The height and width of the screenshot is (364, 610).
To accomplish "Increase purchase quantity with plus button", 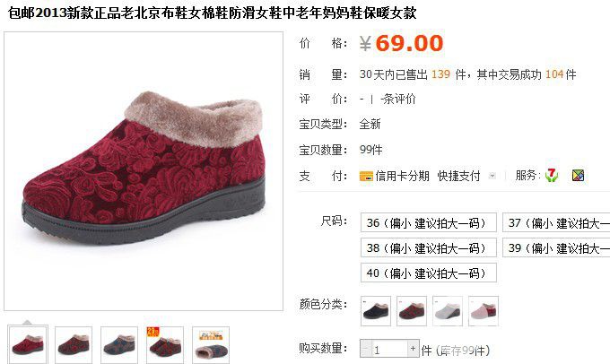I will pyautogui.click(x=413, y=349).
